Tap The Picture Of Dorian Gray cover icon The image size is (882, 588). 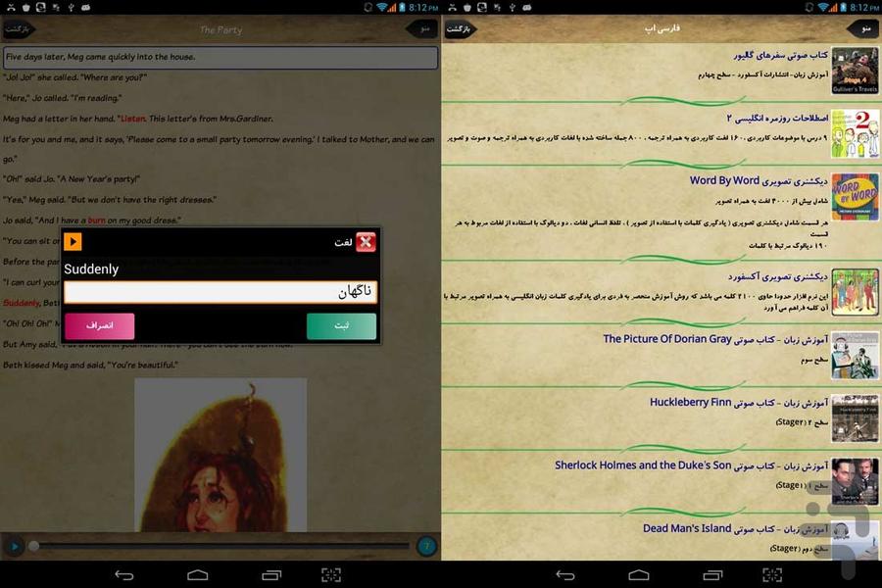[855, 355]
